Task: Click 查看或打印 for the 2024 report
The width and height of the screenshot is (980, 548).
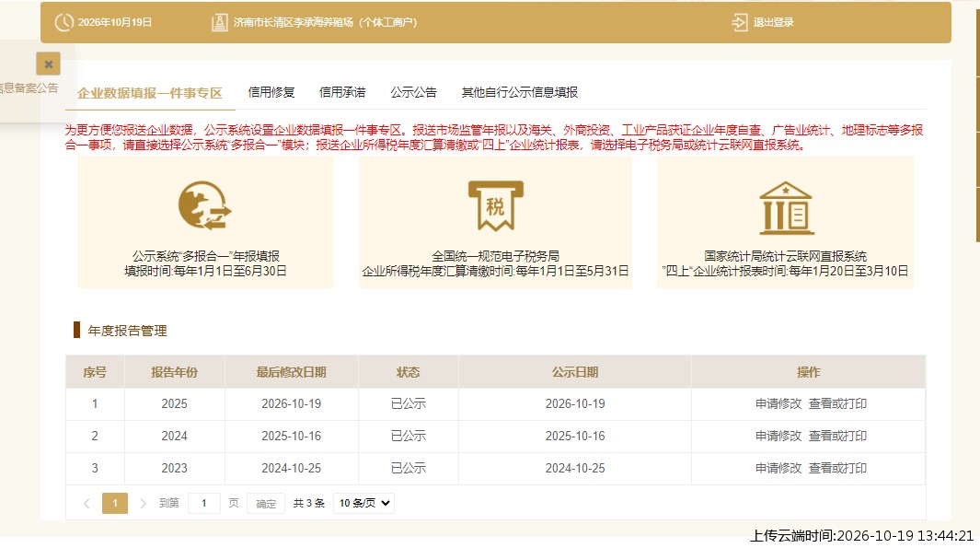Action: coord(837,436)
